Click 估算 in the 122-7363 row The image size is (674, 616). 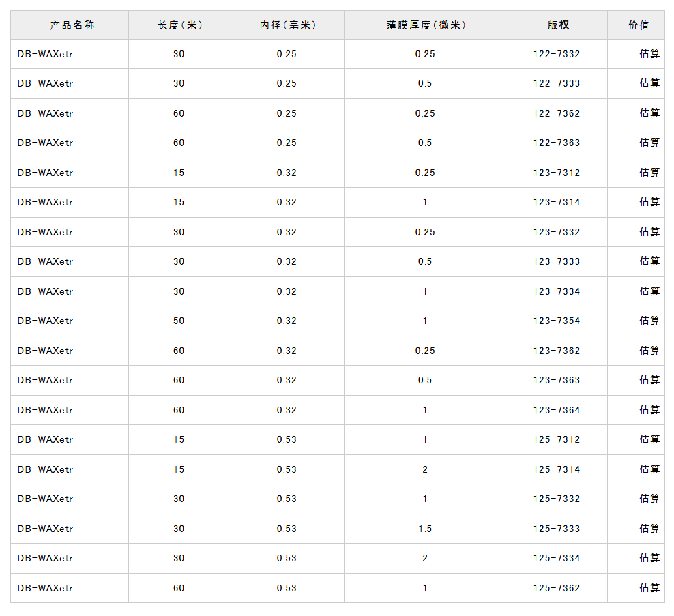[649, 143]
